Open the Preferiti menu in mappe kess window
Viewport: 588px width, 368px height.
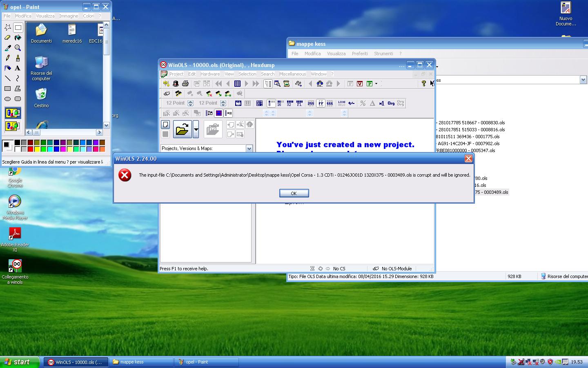pos(360,54)
